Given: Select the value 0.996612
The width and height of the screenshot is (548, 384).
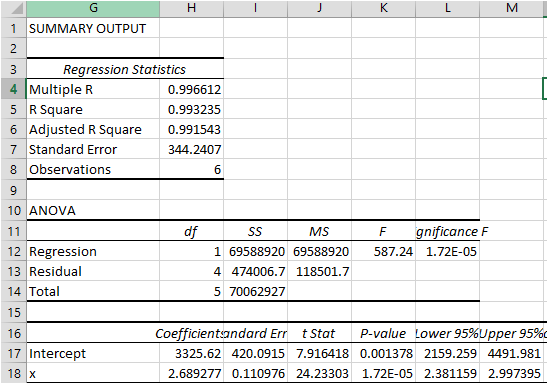Looking at the screenshot, I should pos(192,89).
